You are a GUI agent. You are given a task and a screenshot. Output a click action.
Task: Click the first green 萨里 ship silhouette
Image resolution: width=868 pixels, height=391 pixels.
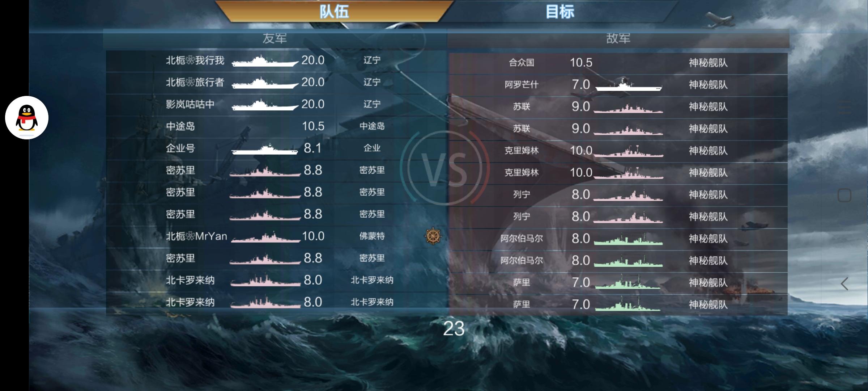pos(628,282)
